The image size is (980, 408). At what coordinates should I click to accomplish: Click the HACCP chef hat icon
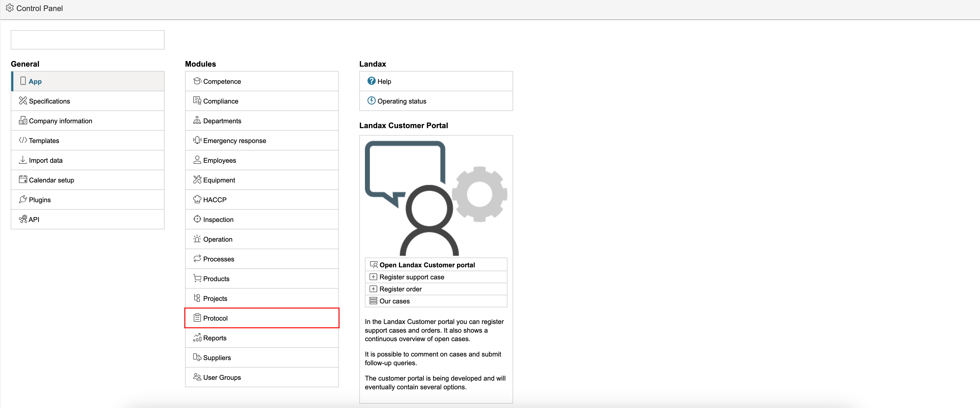click(197, 199)
